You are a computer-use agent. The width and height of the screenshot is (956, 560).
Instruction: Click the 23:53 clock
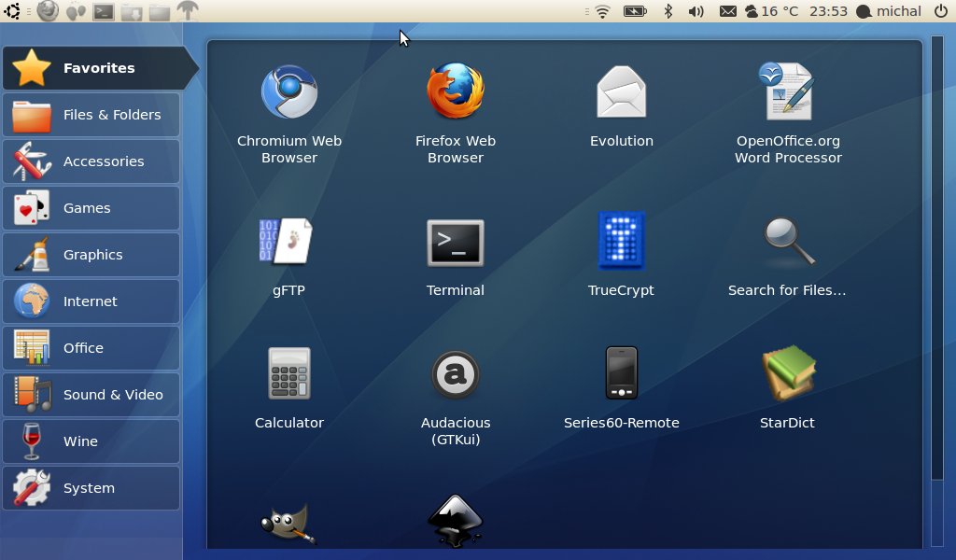(x=828, y=11)
